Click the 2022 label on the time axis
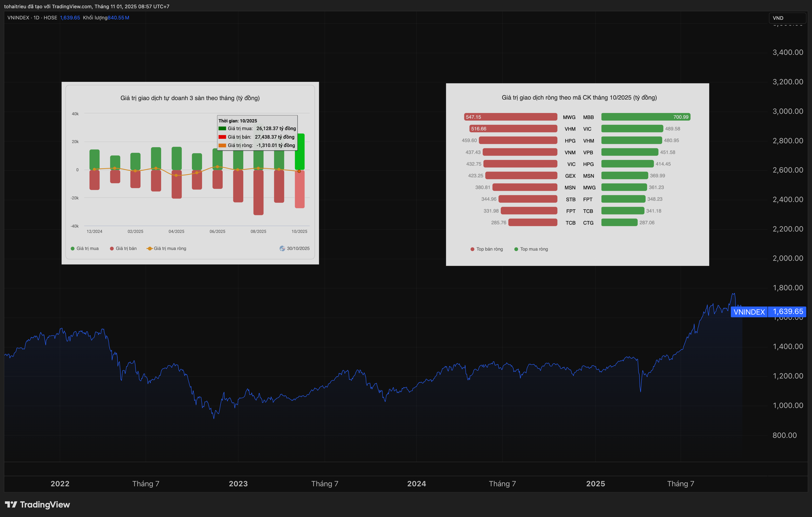Screen dimensions: 812x517 click(x=60, y=484)
